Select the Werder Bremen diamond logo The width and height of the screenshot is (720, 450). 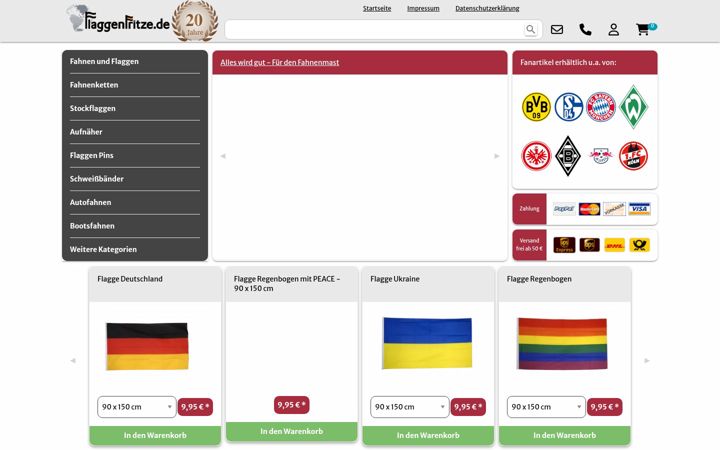[633, 107]
